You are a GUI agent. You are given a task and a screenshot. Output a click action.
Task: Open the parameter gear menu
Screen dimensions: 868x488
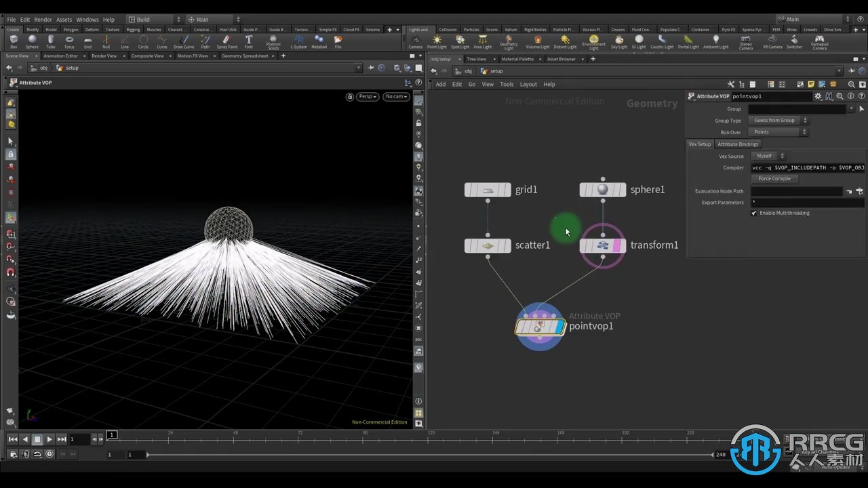(x=818, y=96)
